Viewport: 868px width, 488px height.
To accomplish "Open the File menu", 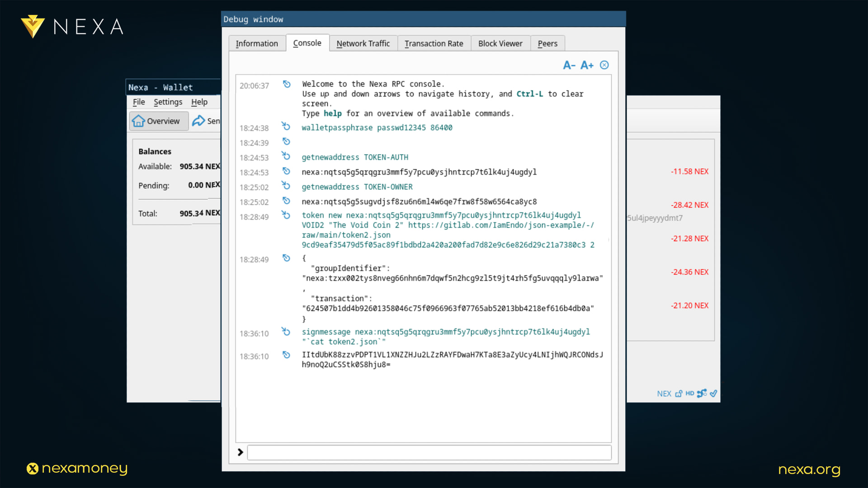I will tap(139, 102).
